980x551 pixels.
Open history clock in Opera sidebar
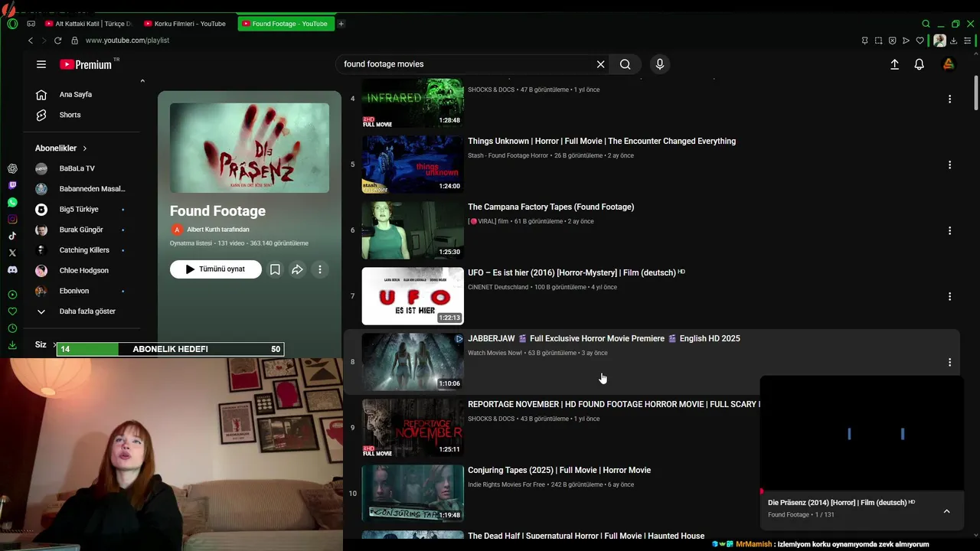pos(12,328)
